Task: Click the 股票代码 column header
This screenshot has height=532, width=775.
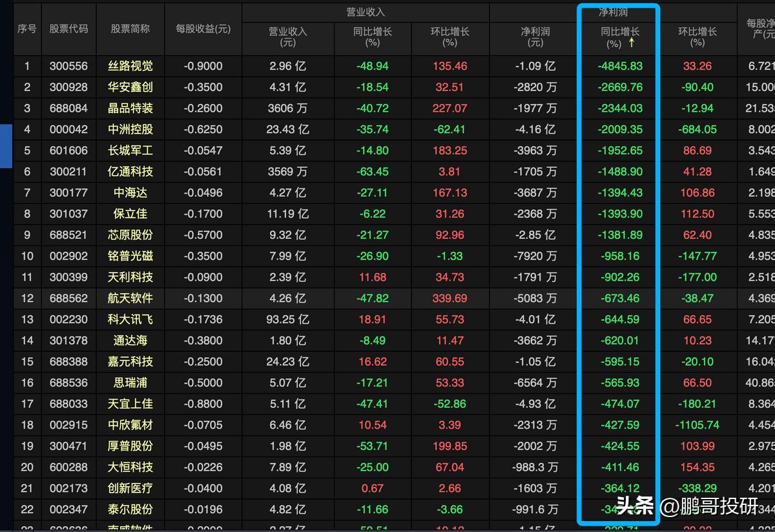Action: [x=69, y=29]
